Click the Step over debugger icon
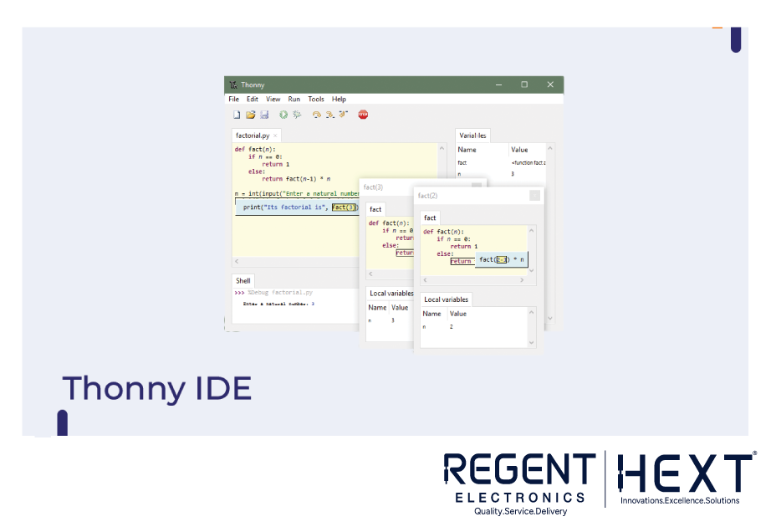This screenshot has width=771, height=532. tap(317, 115)
